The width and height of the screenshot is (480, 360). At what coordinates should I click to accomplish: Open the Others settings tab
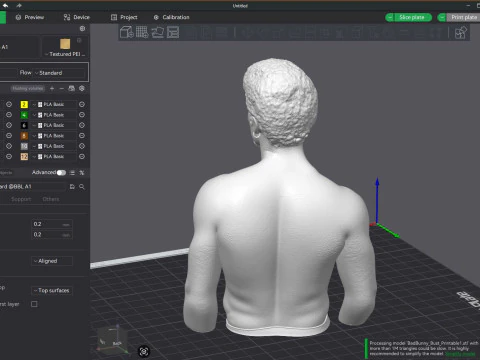(51, 199)
